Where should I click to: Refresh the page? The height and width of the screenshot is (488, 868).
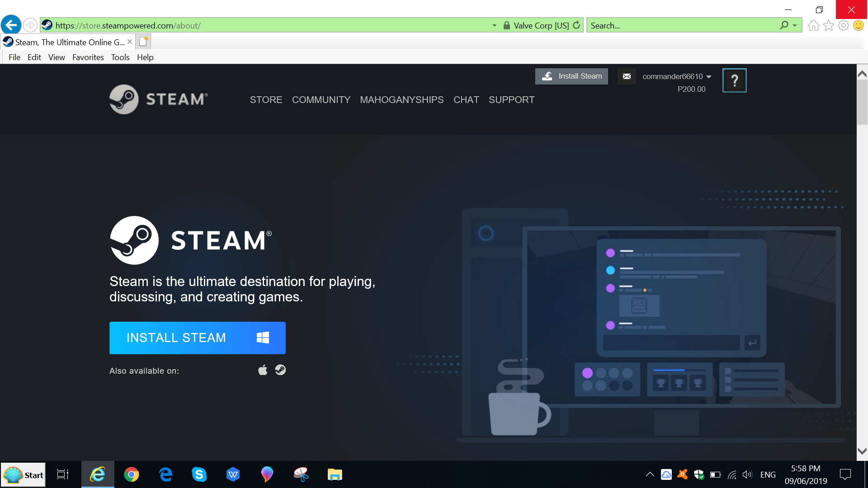(x=577, y=25)
